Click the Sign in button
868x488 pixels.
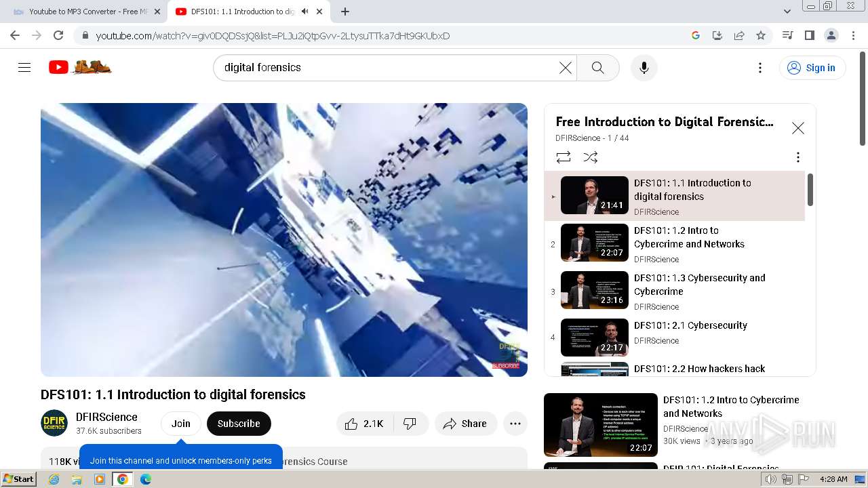click(x=812, y=68)
